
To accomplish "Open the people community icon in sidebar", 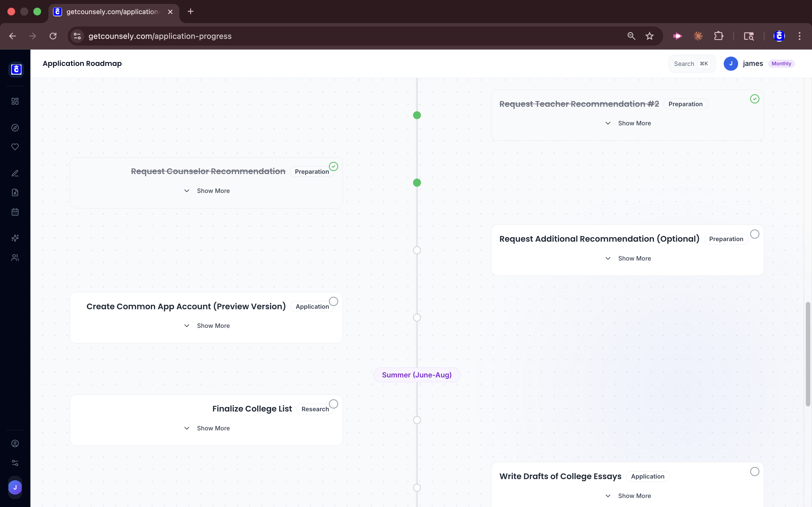I will coord(15,257).
